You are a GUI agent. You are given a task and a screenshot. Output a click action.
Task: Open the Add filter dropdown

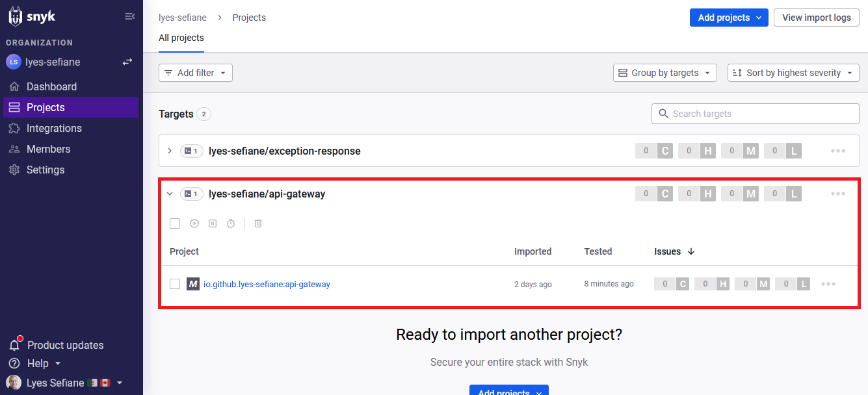coord(196,73)
